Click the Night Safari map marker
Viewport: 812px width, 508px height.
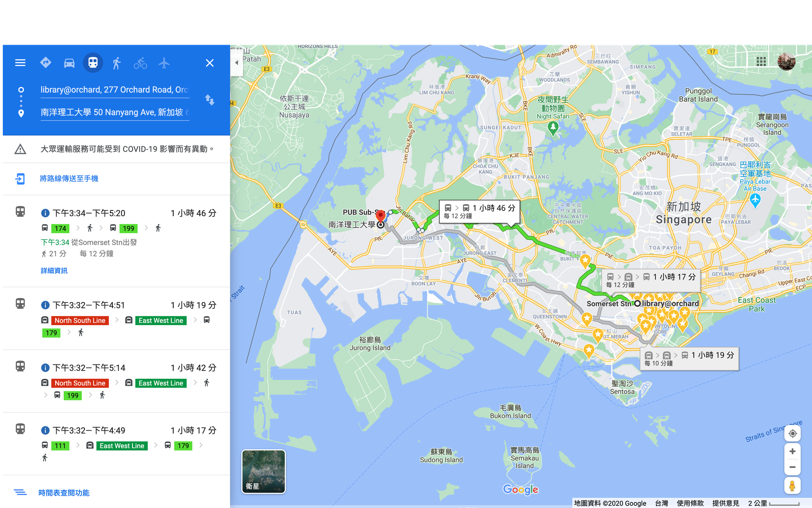(x=553, y=128)
